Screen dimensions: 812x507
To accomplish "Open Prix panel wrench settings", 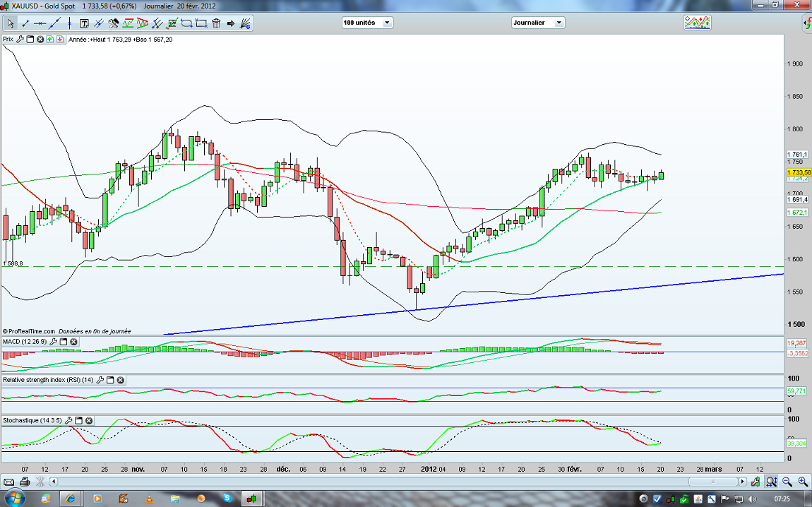I will (x=20, y=40).
